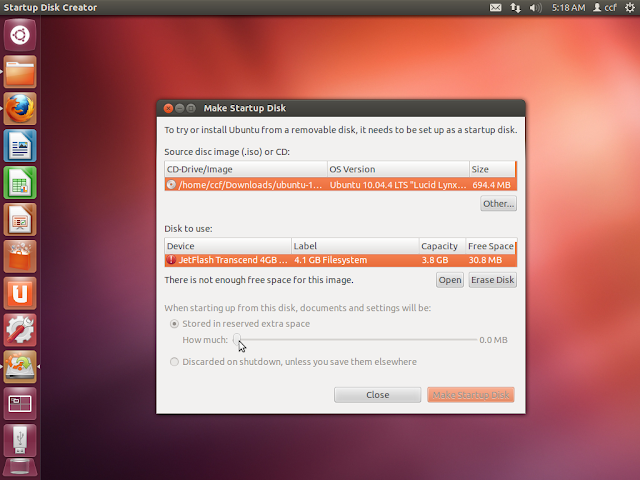Open the sound volume indicator
The height and width of the screenshot is (480, 640).
(535, 8)
